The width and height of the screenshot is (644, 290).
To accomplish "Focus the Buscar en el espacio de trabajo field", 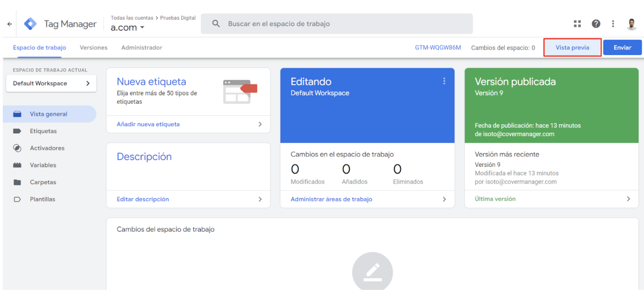I will point(337,24).
